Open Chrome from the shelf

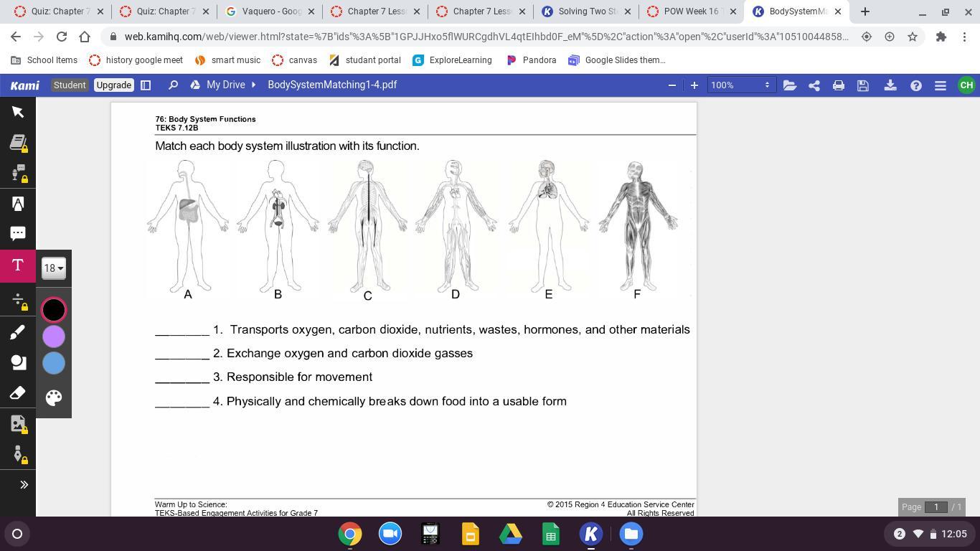coord(350,534)
